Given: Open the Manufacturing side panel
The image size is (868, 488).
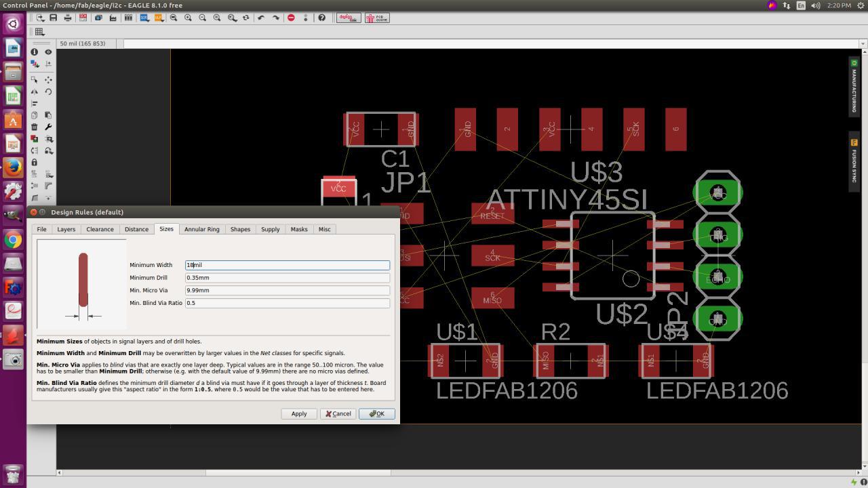Looking at the screenshot, I should 854,85.
